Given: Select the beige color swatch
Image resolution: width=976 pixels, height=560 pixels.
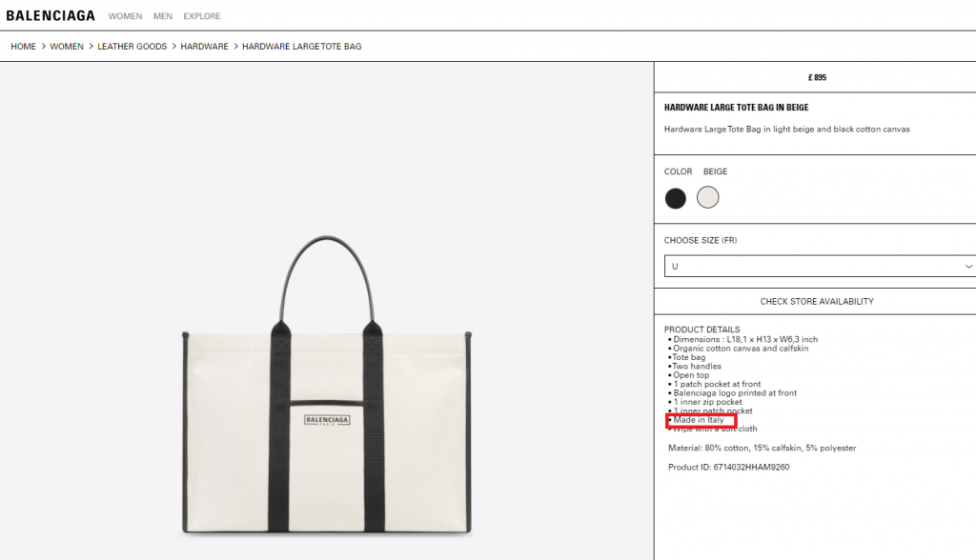Looking at the screenshot, I should (x=707, y=197).
